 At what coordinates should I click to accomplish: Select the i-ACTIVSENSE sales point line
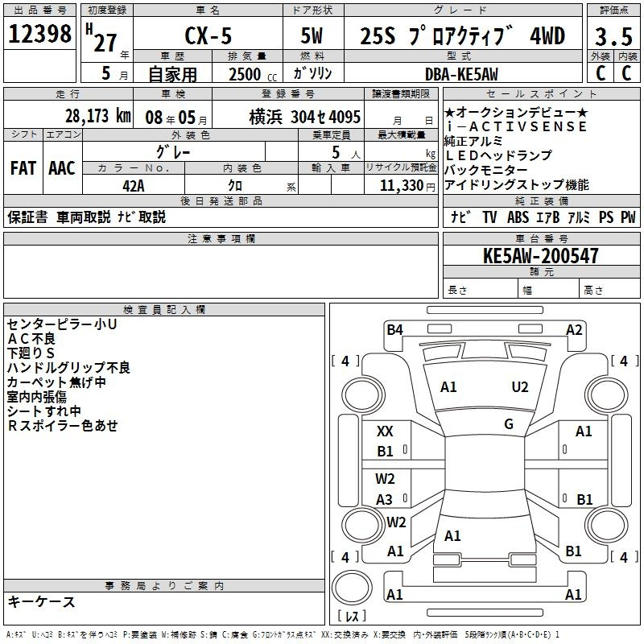[517, 126]
